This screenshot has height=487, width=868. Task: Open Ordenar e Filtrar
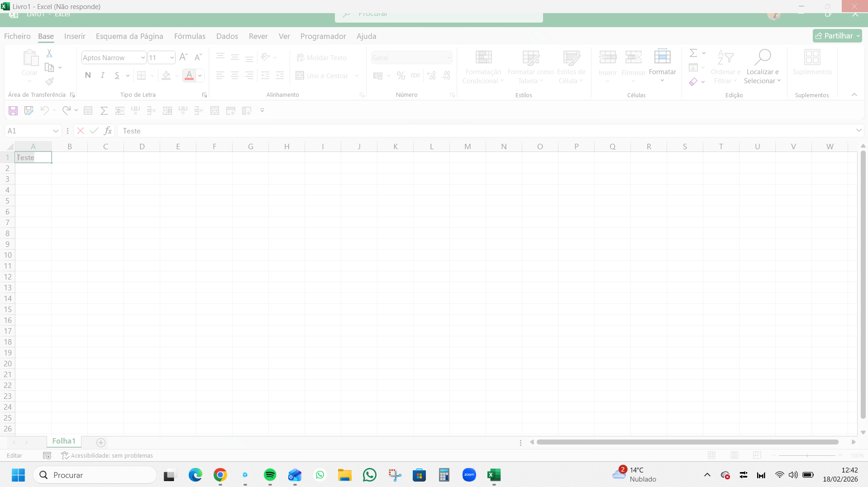pyautogui.click(x=725, y=67)
